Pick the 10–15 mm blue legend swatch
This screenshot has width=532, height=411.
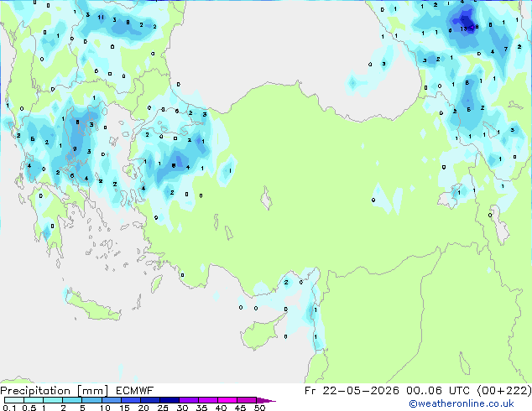112,400
